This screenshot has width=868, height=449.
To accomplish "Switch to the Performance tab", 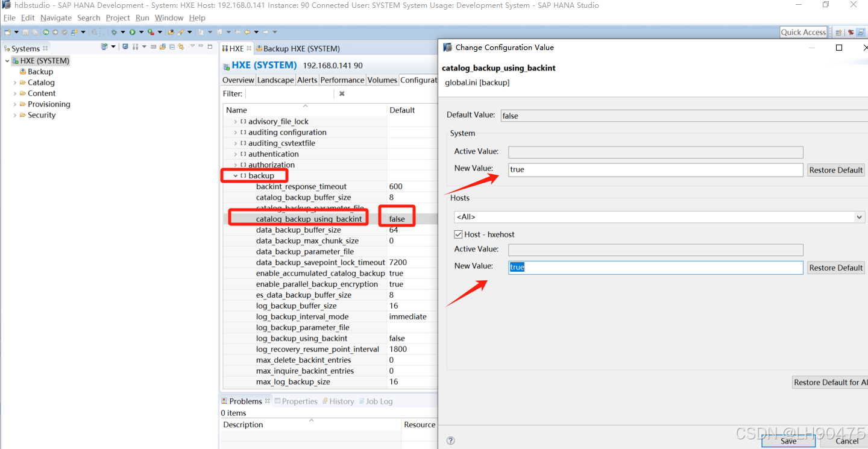I will tap(342, 80).
